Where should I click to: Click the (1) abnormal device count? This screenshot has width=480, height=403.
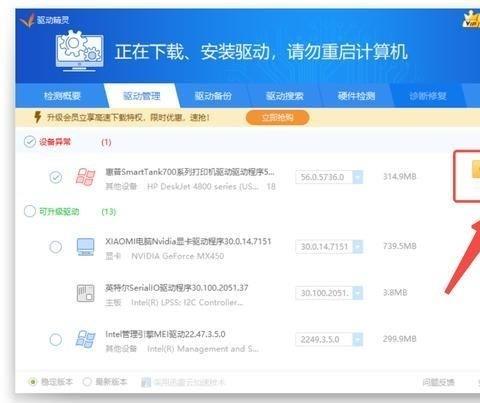tap(106, 142)
